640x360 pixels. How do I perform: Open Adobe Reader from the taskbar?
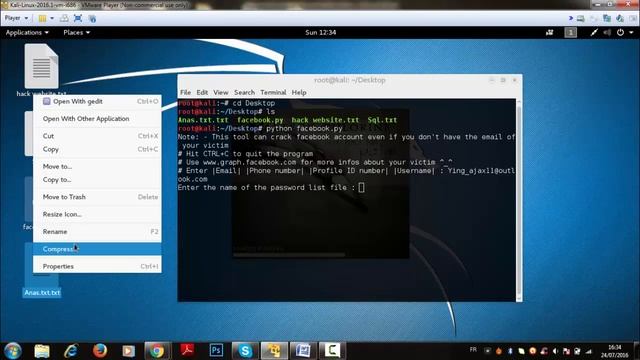187,351
